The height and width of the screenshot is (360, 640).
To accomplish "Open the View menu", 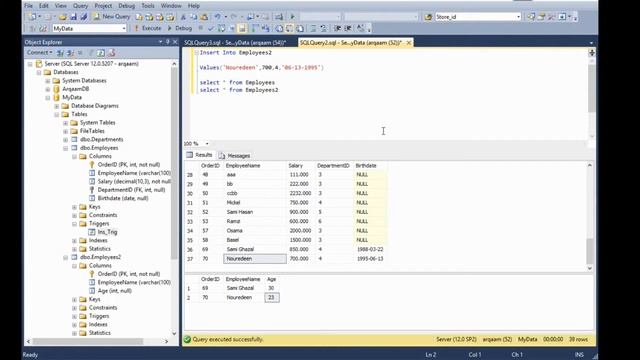I will pyautogui.click(x=60, y=6).
